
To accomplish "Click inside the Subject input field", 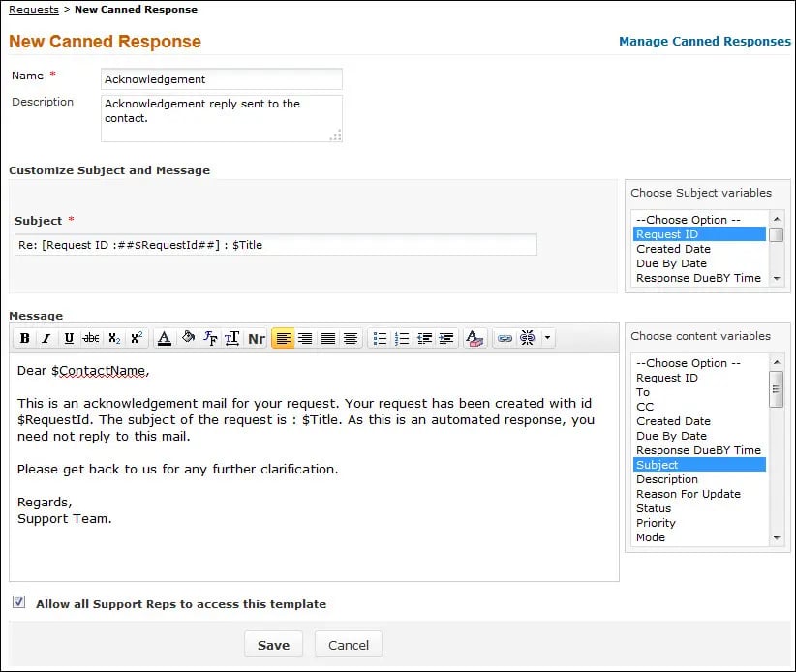I will click(275, 245).
